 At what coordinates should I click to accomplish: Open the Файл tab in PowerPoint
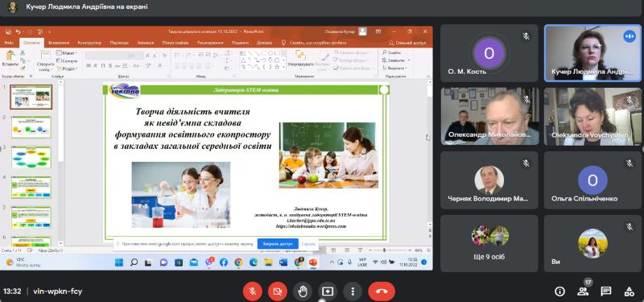pyautogui.click(x=9, y=43)
